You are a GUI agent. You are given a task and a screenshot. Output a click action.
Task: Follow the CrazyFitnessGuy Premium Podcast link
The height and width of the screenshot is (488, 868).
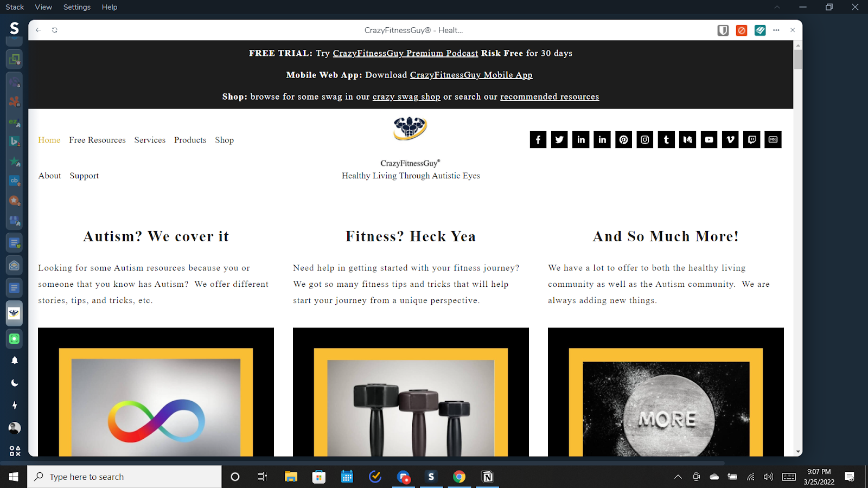click(x=405, y=53)
